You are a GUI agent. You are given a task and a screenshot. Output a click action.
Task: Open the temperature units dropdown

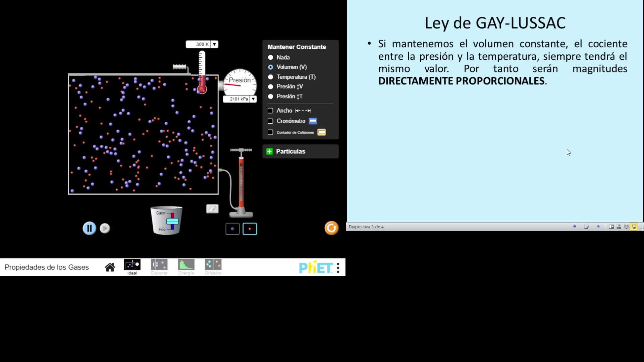(x=214, y=44)
